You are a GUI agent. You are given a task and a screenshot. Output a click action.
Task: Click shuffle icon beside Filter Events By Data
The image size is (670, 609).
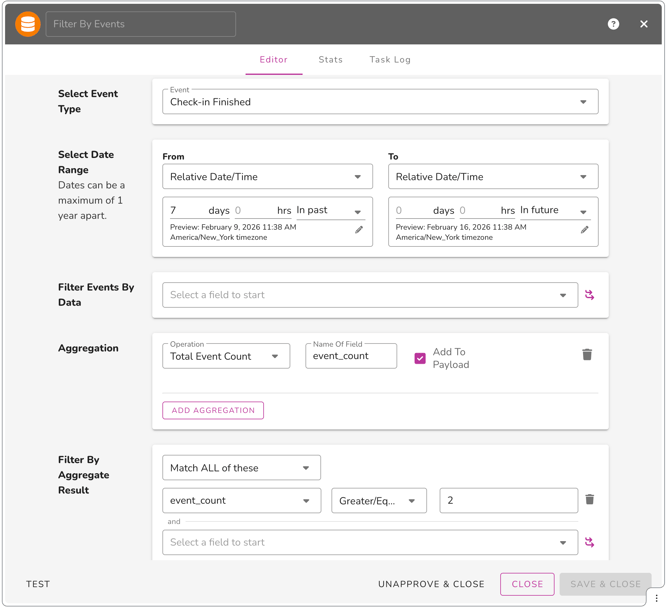[589, 295]
